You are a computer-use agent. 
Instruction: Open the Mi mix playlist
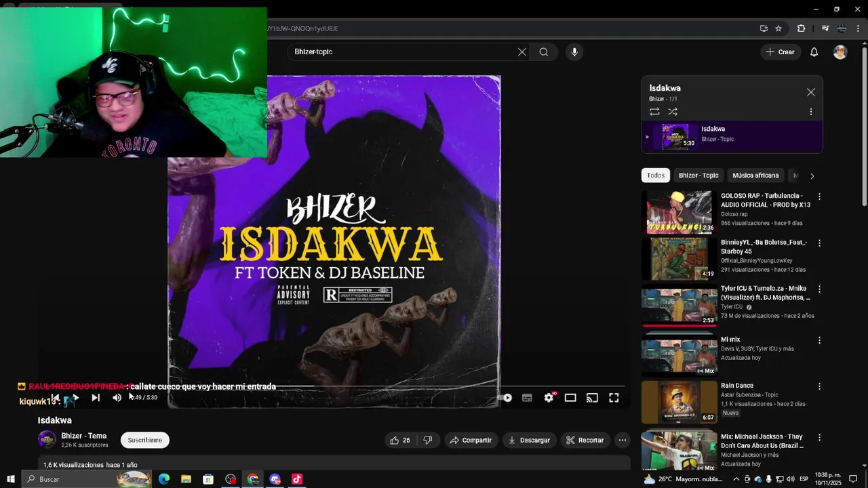coord(679,356)
